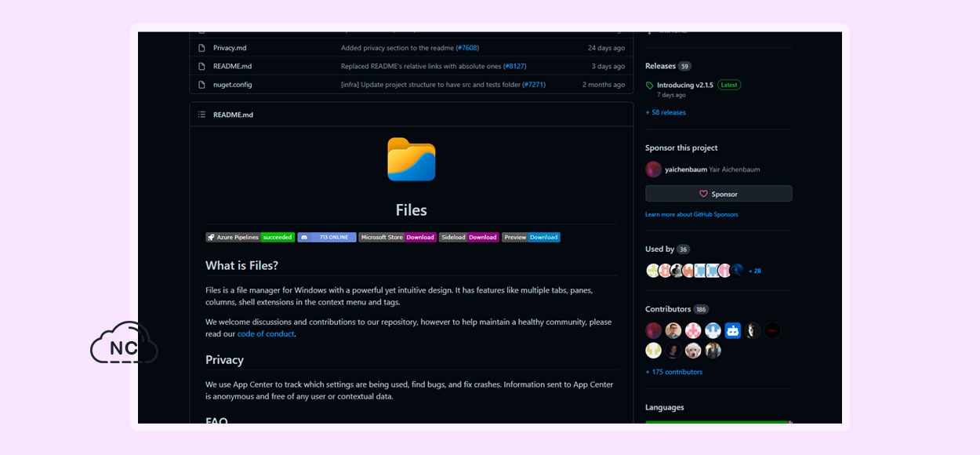980x455 pixels.
Task: Click the 'What is Files?' heading
Action: point(241,265)
